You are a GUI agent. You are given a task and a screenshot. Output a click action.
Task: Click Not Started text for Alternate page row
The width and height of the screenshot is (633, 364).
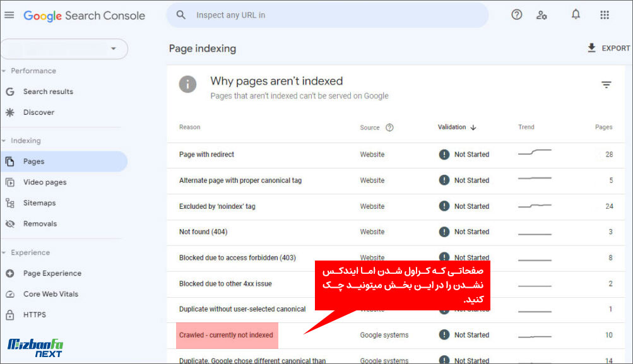pos(471,180)
